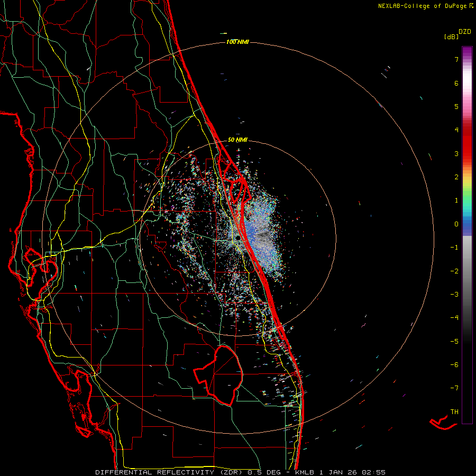Click the -4 value on the color scale
The width and height of the screenshot is (476, 476).
(454, 317)
